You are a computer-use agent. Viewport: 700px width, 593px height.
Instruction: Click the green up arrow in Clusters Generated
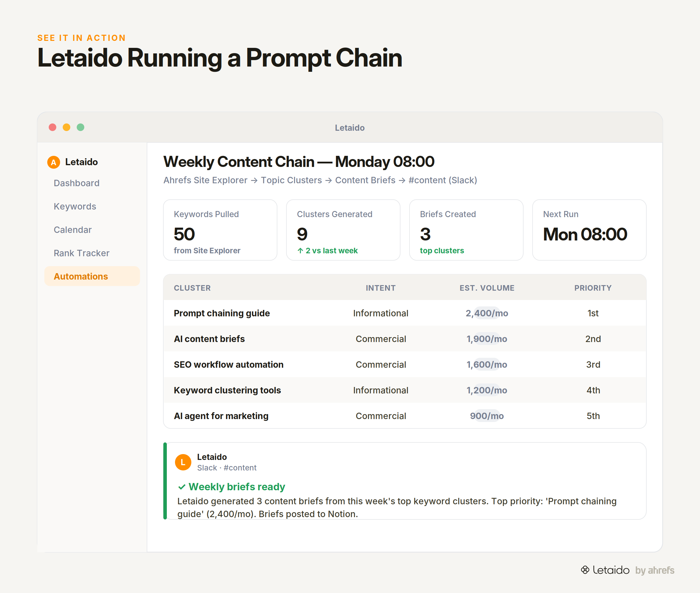(300, 251)
